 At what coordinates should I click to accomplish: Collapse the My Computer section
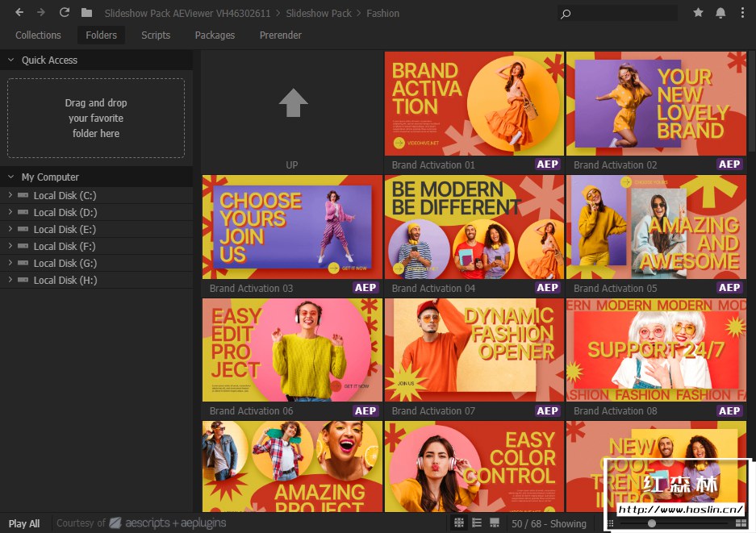click(x=11, y=177)
